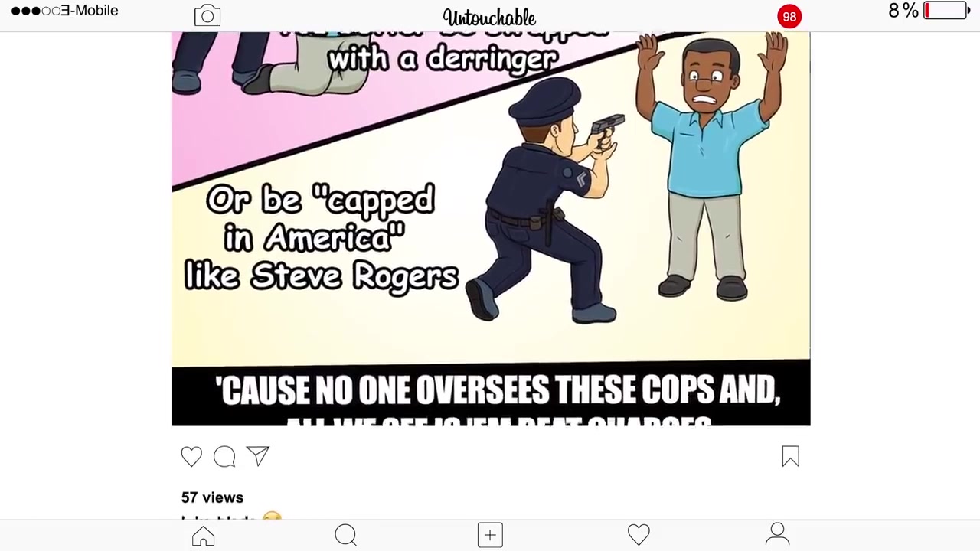Image resolution: width=980 pixels, height=551 pixels.
Task: Save post with bookmark icon
Action: [x=790, y=457]
